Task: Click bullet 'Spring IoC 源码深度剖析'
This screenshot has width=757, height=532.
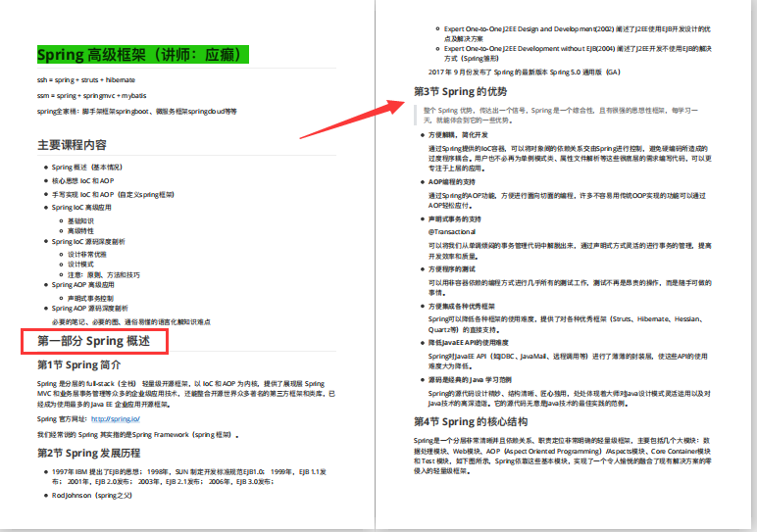Action: point(88,242)
